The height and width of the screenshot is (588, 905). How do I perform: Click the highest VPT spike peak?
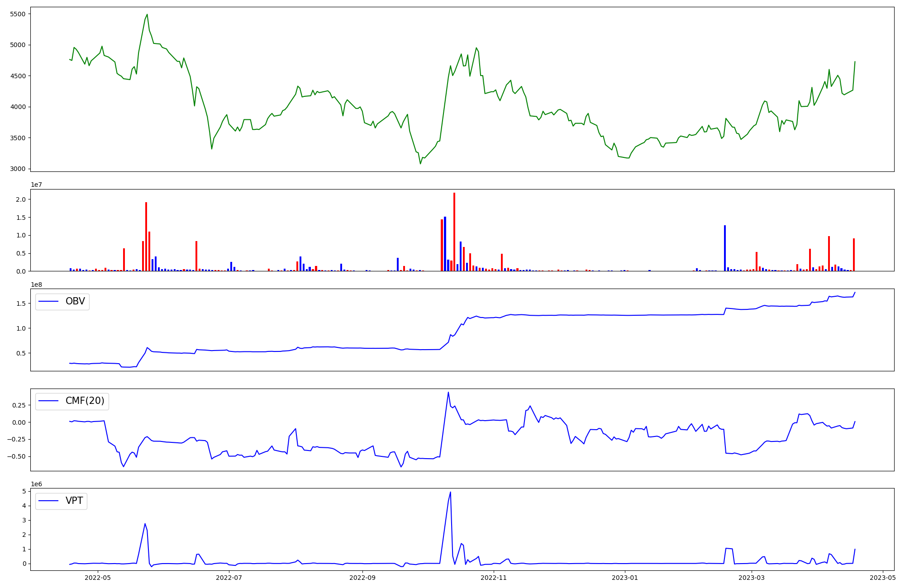[450, 492]
